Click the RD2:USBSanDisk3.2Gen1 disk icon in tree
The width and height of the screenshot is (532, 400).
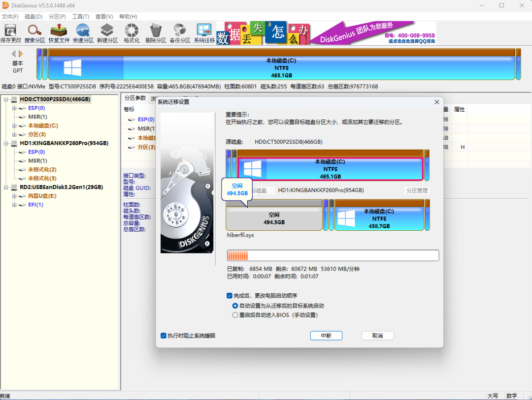point(14,187)
